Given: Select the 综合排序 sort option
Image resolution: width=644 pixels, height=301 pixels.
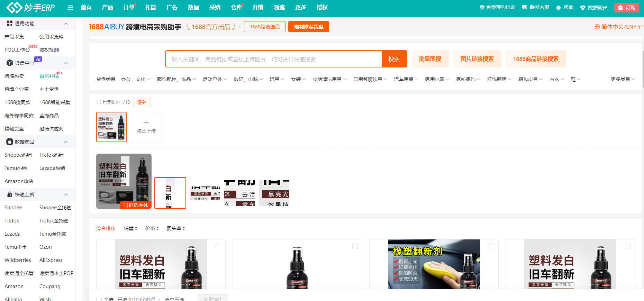Looking at the screenshot, I should pos(106,228).
